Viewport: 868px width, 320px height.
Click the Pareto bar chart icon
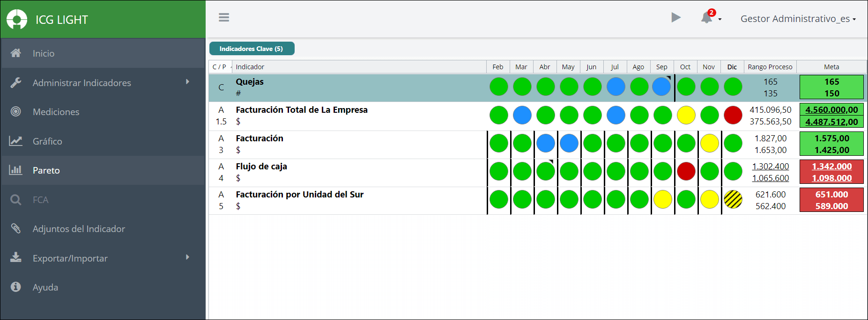pos(16,170)
